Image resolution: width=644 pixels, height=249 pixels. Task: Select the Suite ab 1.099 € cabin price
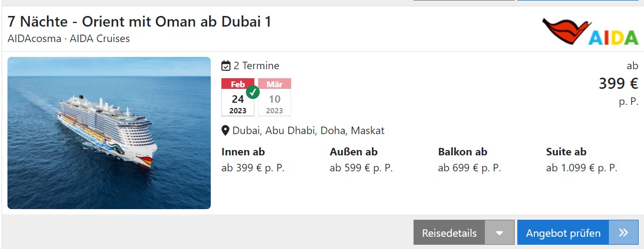click(582, 160)
